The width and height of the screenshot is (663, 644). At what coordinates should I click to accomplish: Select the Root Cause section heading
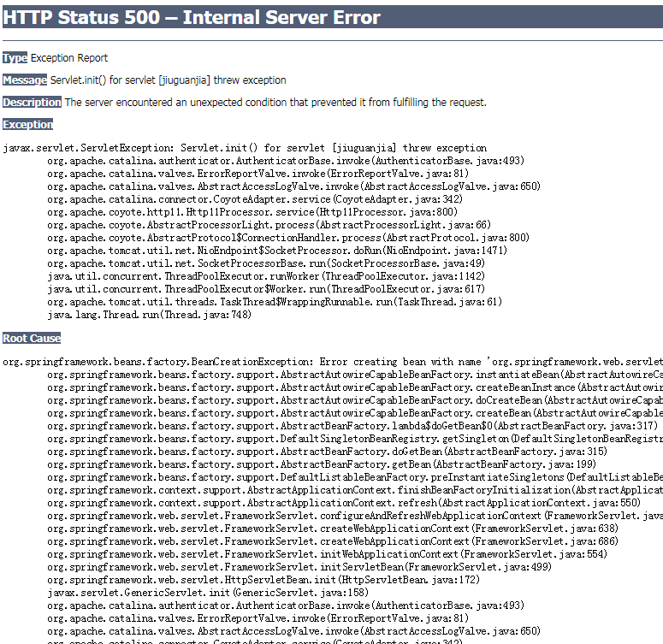32,339
